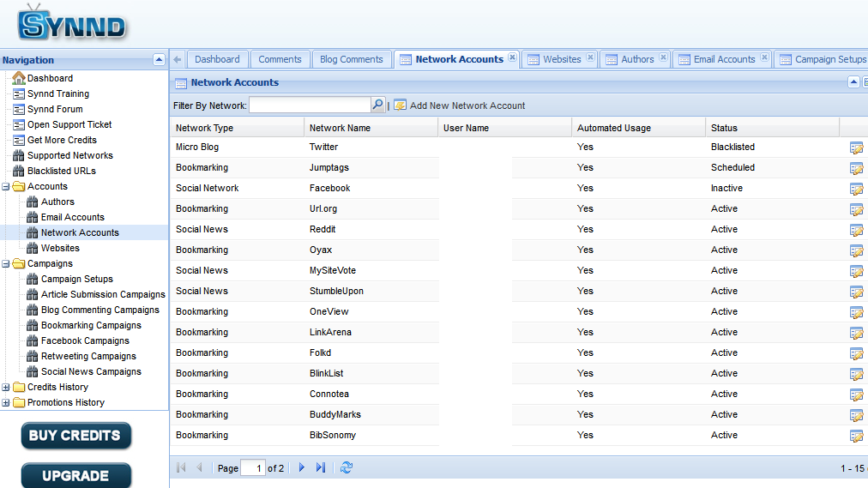
Task: Click the edit icon in the Facebook row
Action: click(856, 189)
